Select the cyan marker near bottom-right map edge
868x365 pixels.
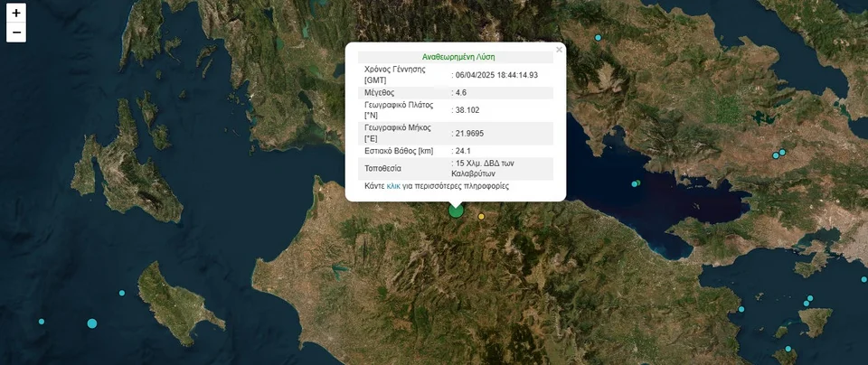[x=788, y=349]
